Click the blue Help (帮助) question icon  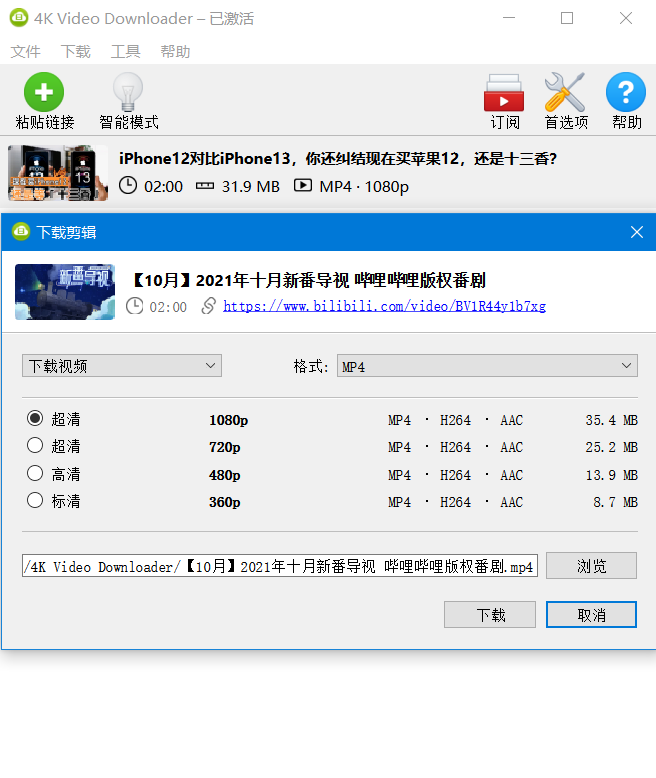626,93
